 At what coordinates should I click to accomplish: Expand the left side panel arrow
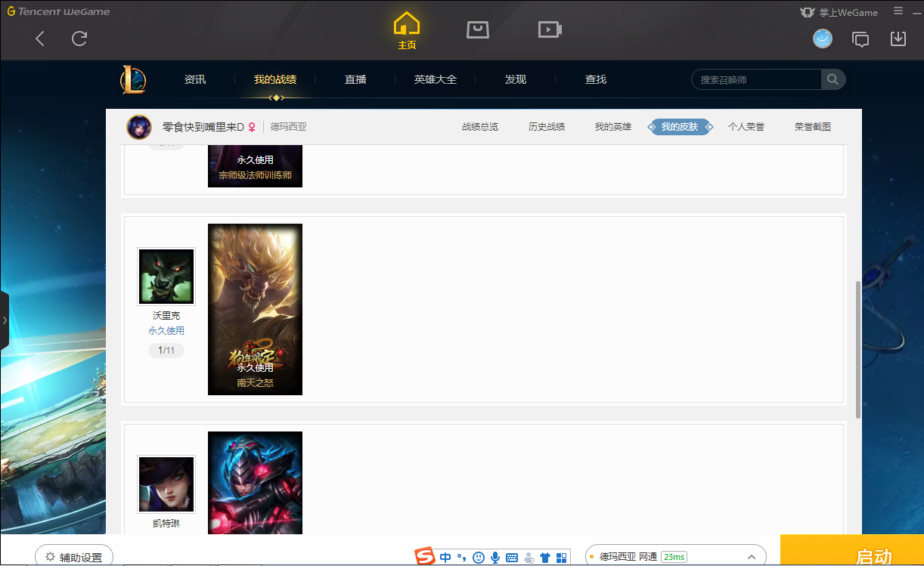tap(4, 320)
